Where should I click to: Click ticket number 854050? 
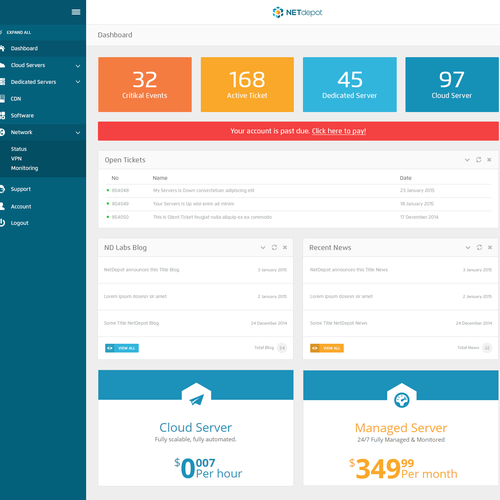[120, 217]
